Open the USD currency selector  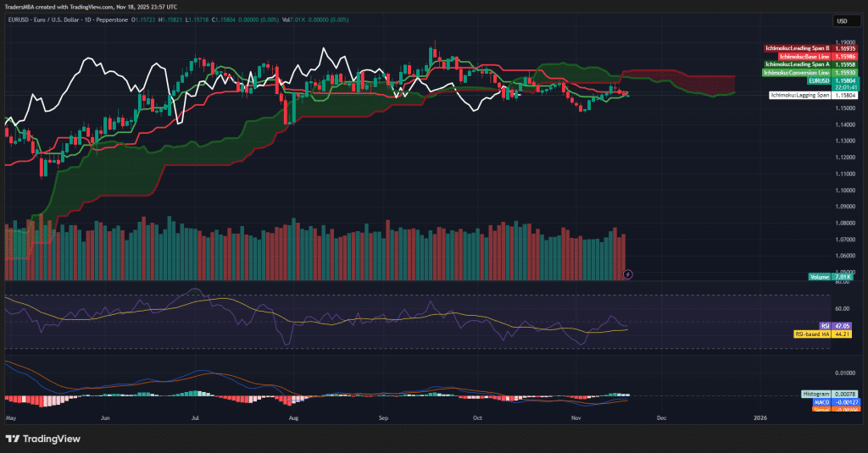coord(847,21)
